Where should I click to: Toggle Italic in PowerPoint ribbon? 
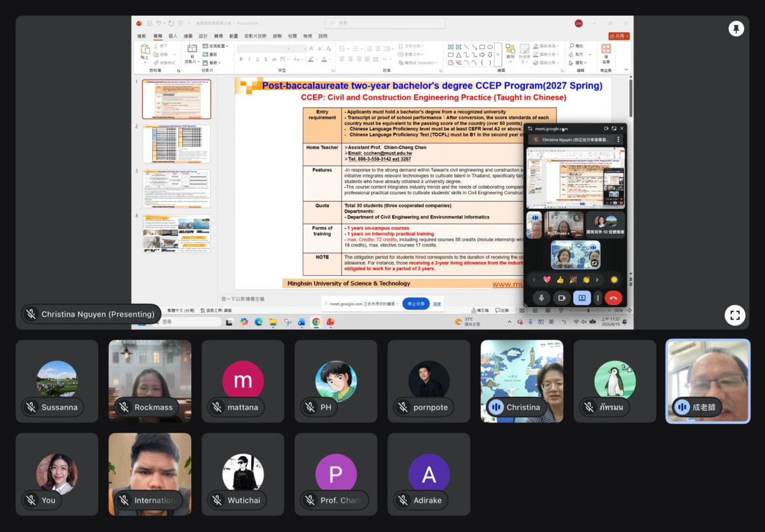[x=249, y=59]
